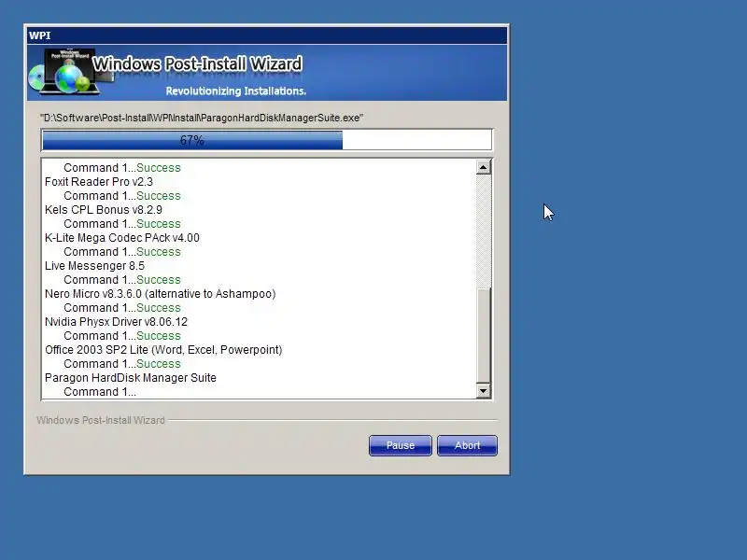Click the Success status under Foxit Reader

coord(159,196)
